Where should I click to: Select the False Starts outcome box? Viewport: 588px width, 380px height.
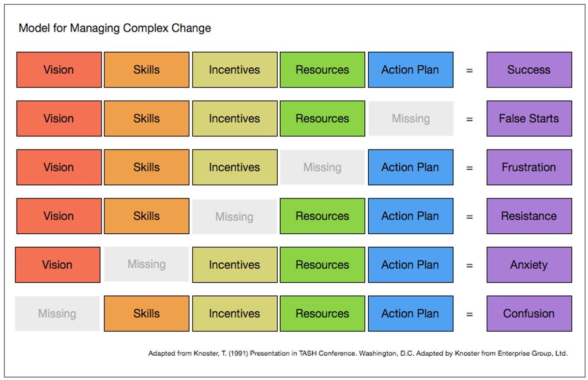529,119
